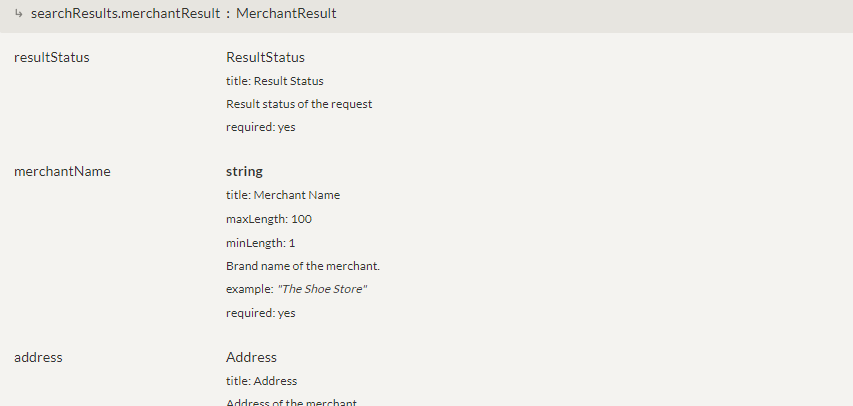Click the 'title: Merchant Name' line

tap(283, 195)
